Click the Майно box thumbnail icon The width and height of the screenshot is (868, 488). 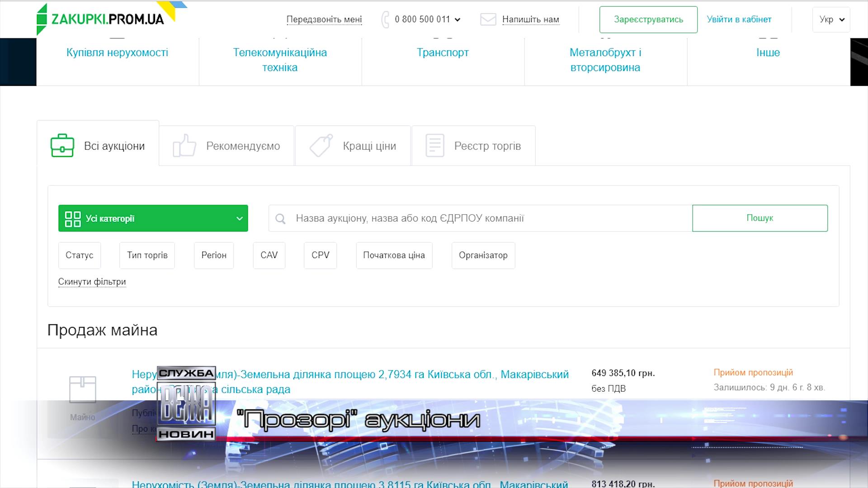coord(83,389)
